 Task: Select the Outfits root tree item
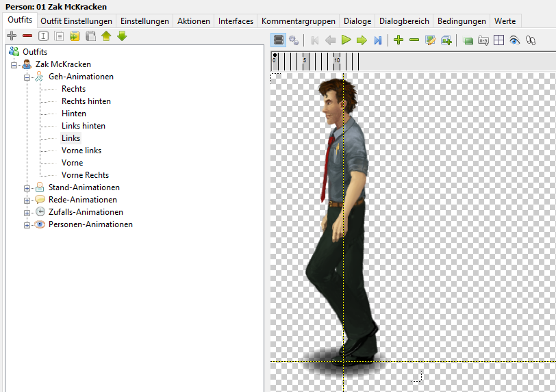click(x=35, y=52)
